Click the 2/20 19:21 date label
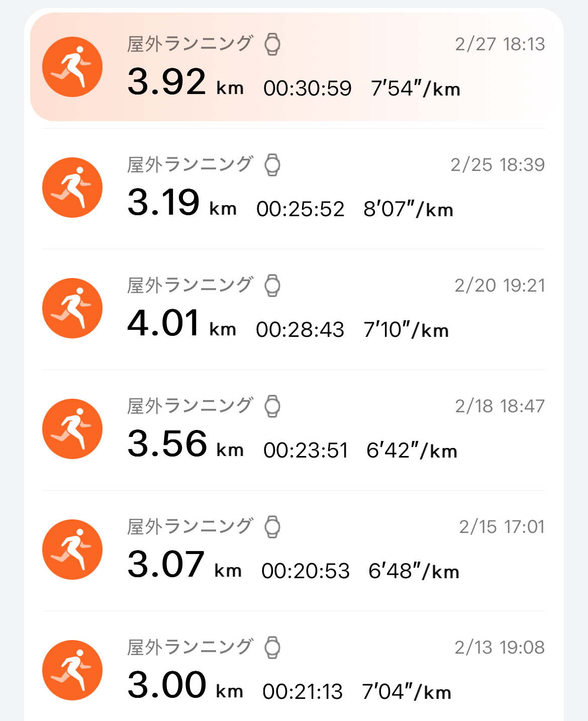Image resolution: width=588 pixels, height=721 pixels. 500,286
